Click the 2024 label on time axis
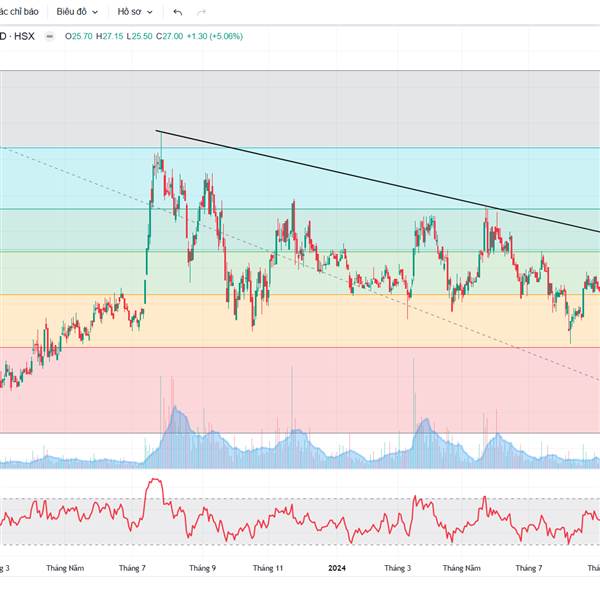The image size is (600, 600). click(x=337, y=568)
